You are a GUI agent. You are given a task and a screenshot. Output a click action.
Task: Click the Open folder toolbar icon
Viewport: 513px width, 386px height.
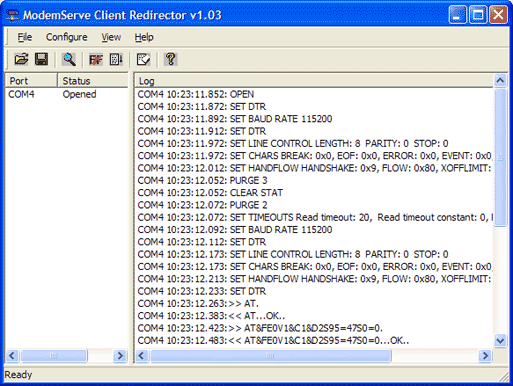point(21,59)
